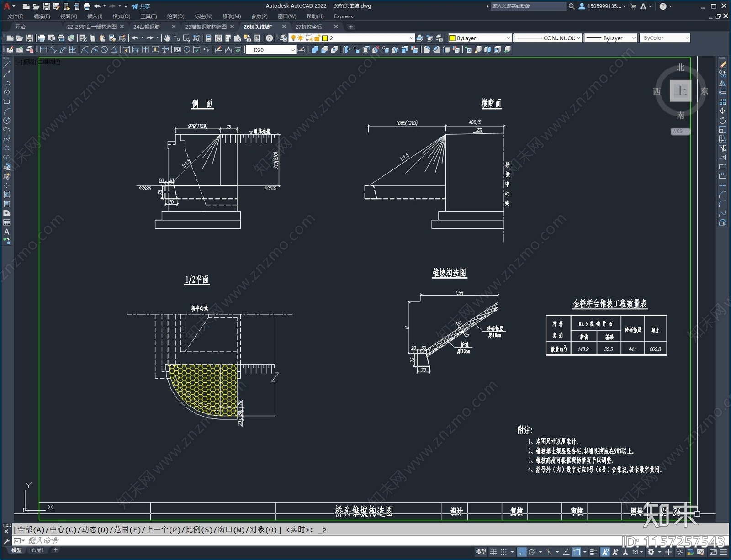Select the Move tool on modify toolbar

coord(722,111)
